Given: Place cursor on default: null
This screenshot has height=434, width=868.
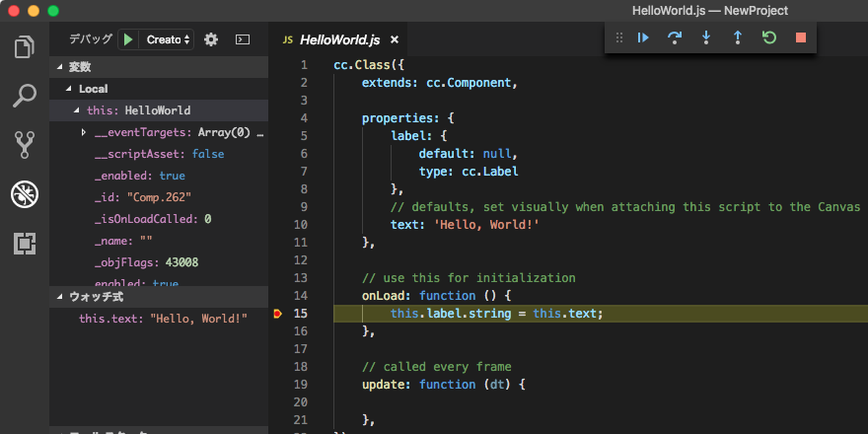Looking at the screenshot, I should point(469,154).
